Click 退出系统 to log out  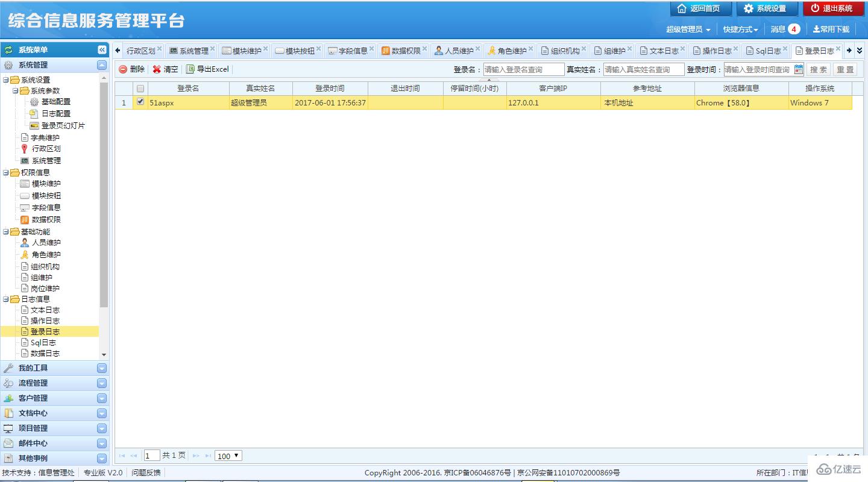coord(833,8)
